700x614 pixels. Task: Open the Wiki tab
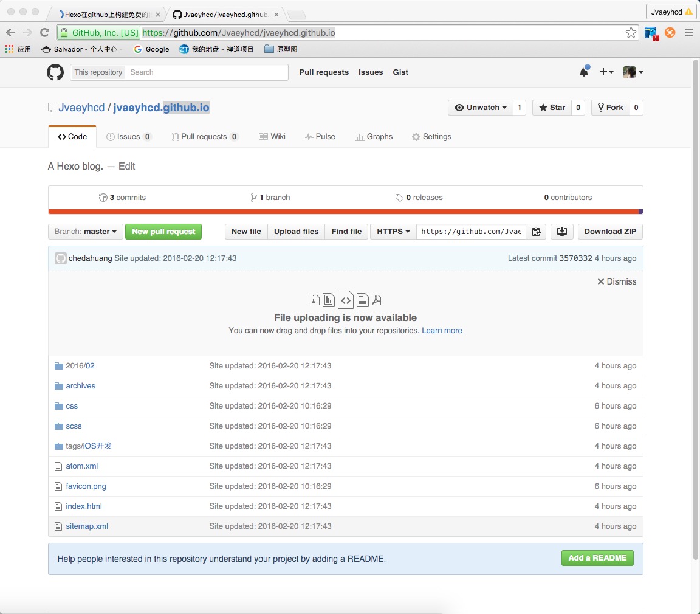272,137
